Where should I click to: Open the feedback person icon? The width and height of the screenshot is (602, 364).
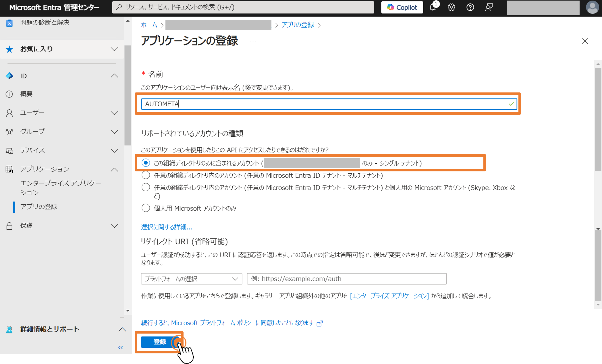tap(489, 7)
